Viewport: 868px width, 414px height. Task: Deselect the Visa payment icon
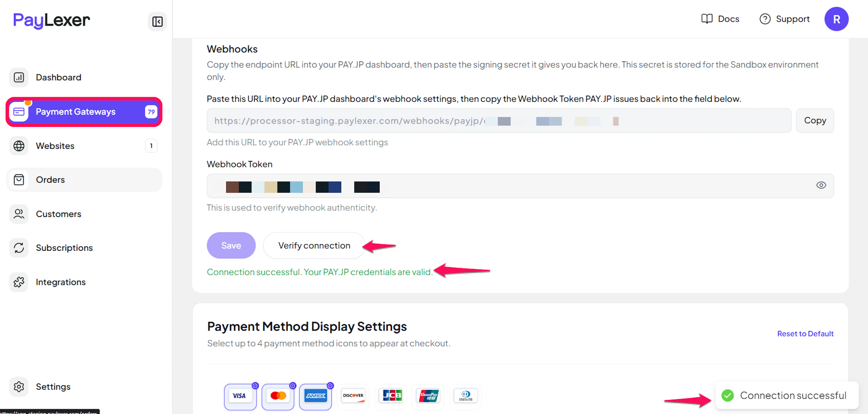(240, 396)
